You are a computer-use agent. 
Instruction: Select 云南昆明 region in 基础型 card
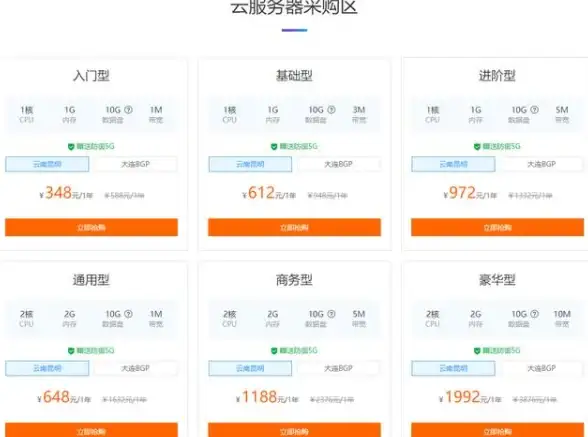click(x=250, y=164)
